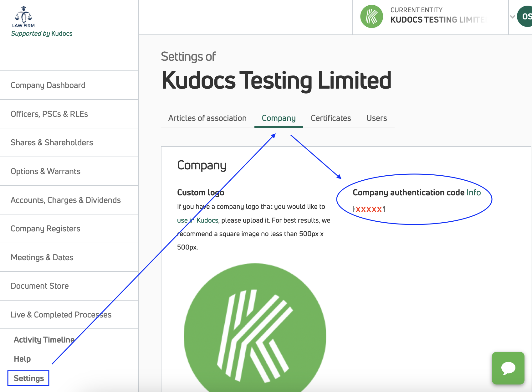
Task: Click Info link beside authentication code
Action: tap(473, 192)
